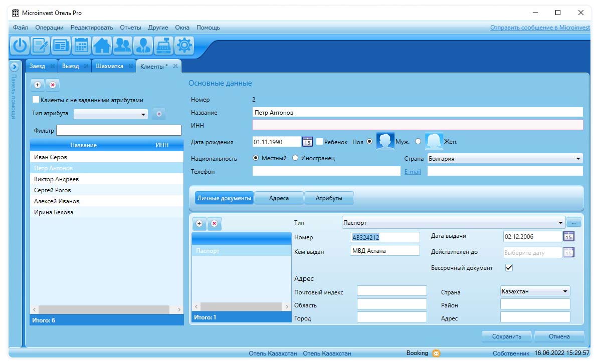Click the house icon in the toolbar
Viewport: 596px width, 364px height.
click(102, 46)
